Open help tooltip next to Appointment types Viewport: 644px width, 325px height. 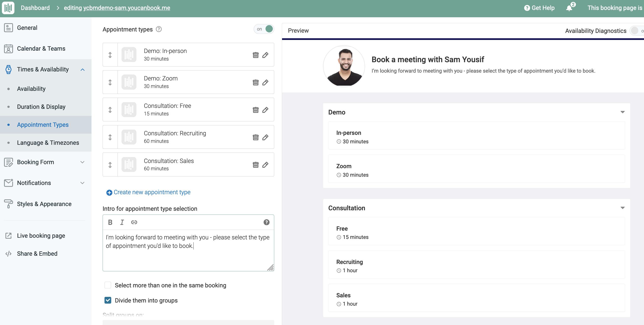159,29
